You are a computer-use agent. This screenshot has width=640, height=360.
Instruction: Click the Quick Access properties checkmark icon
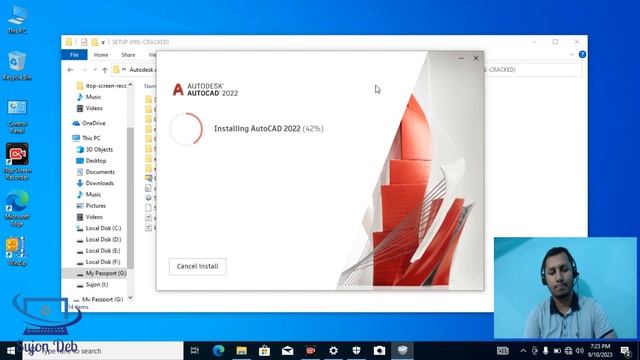[84, 42]
